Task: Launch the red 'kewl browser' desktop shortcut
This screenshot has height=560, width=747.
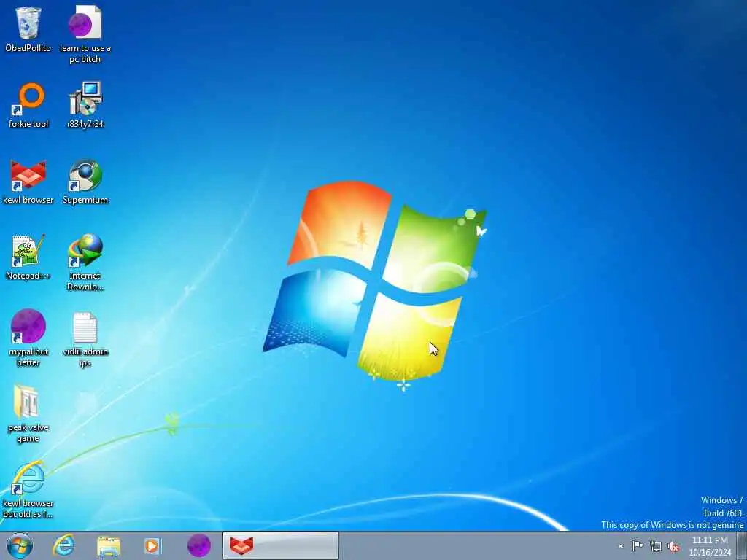Action: point(28,175)
